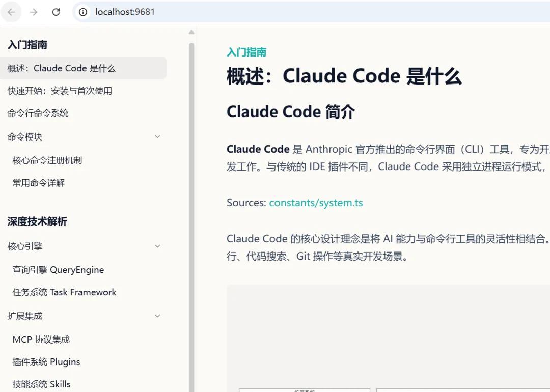This screenshot has width=550, height=392.
Task: Open 核心命令注册机制 page
Action: [47, 160]
